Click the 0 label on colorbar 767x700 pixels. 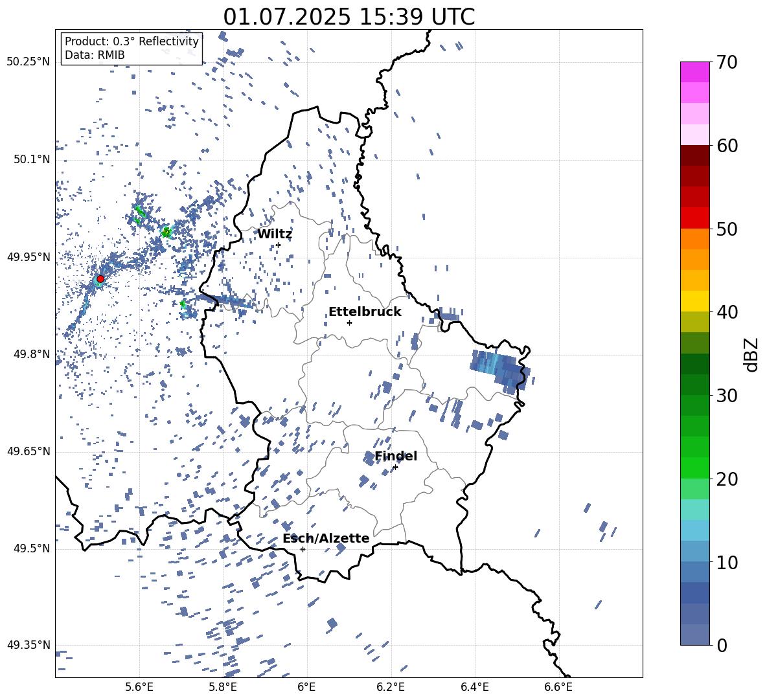(x=721, y=645)
